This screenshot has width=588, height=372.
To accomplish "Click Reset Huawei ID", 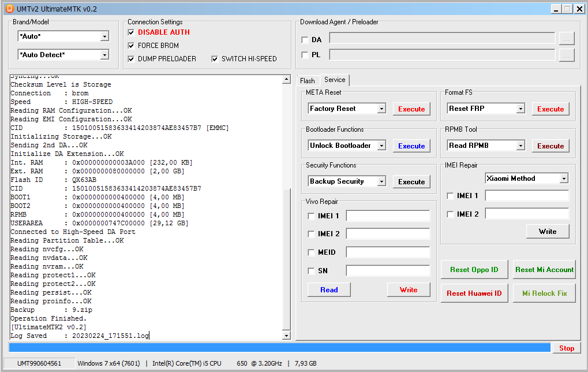I will tap(474, 293).
